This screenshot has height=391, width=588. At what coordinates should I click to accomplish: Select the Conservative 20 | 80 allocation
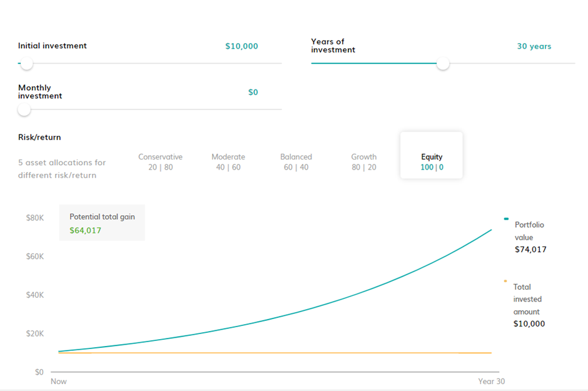coord(160,162)
